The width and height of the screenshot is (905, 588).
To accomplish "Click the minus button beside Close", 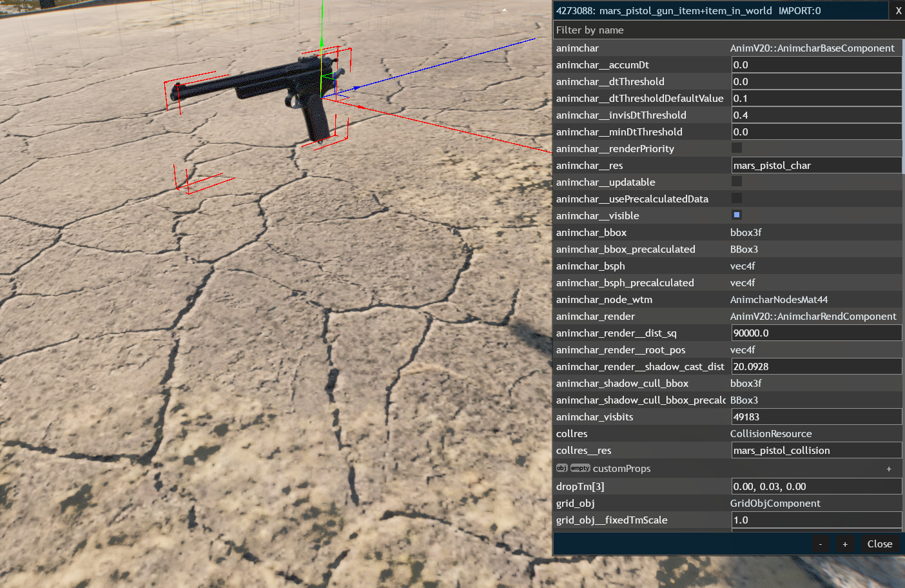I will pyautogui.click(x=820, y=544).
